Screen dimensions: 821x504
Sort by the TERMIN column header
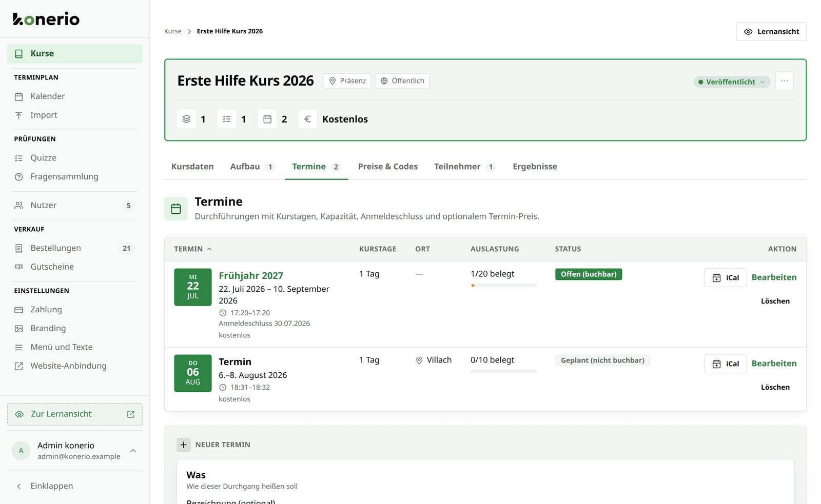193,249
